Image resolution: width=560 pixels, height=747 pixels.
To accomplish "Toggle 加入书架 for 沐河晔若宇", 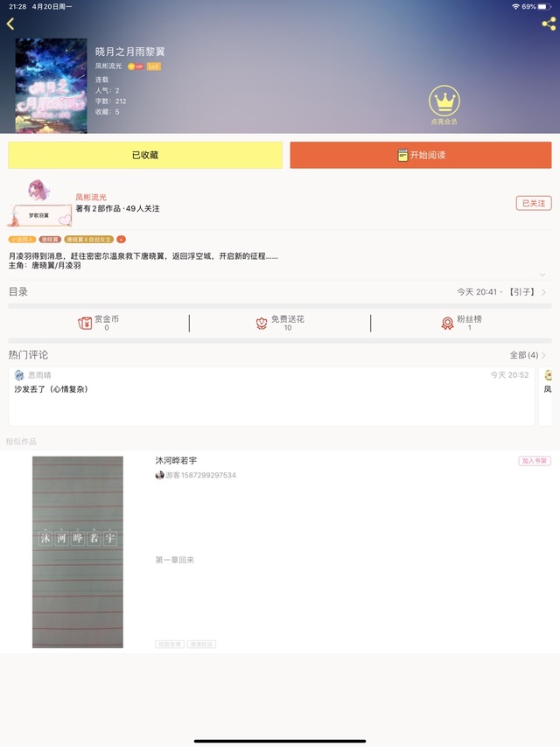I will pos(535,461).
